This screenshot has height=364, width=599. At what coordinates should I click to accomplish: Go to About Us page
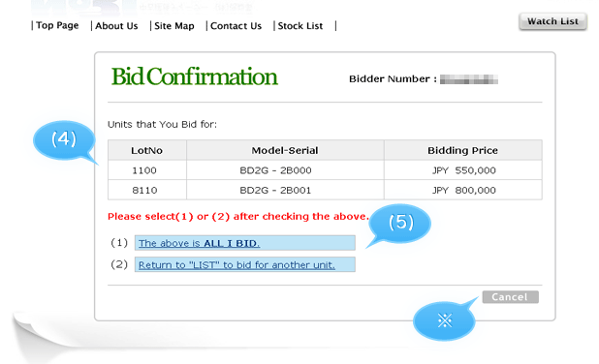tap(116, 26)
